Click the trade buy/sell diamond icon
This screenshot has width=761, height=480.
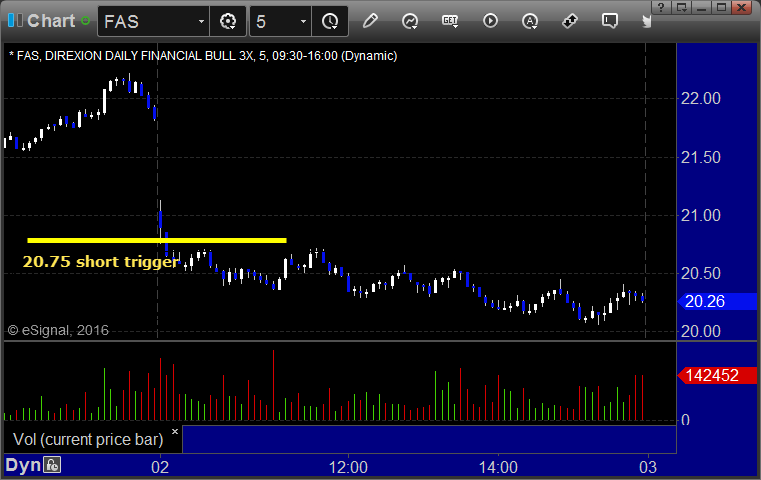[569, 21]
